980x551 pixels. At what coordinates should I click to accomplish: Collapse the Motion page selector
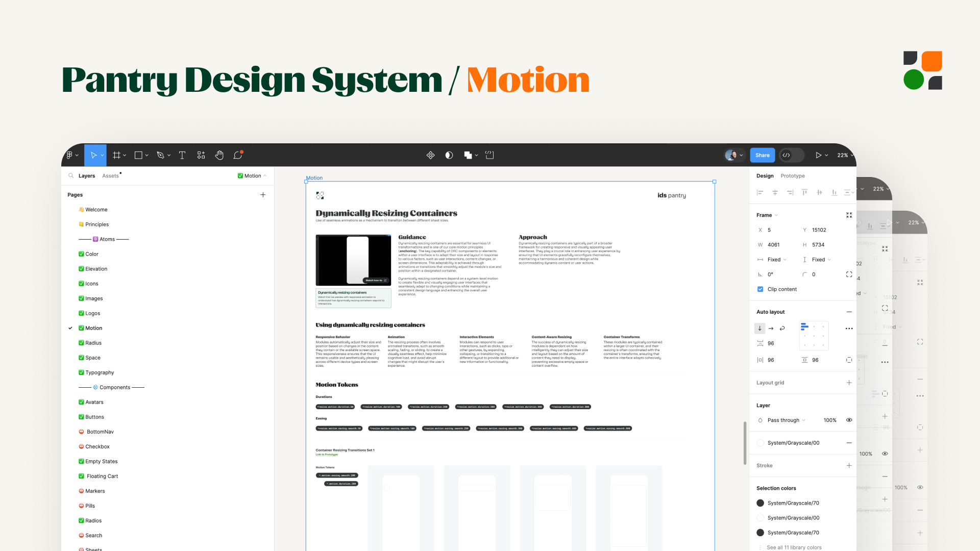(252, 176)
